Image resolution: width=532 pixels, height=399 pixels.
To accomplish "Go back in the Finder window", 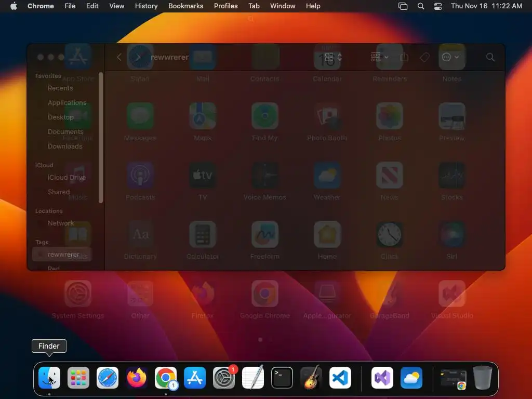I will point(119,57).
